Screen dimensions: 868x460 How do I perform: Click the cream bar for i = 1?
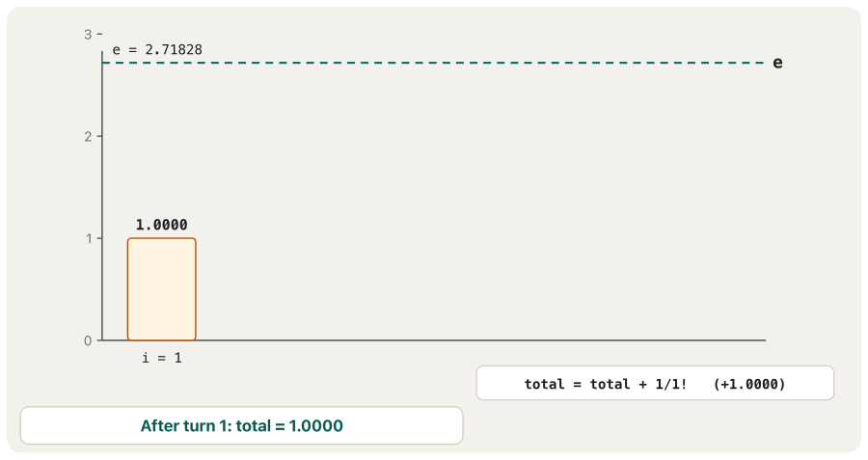[x=162, y=289]
